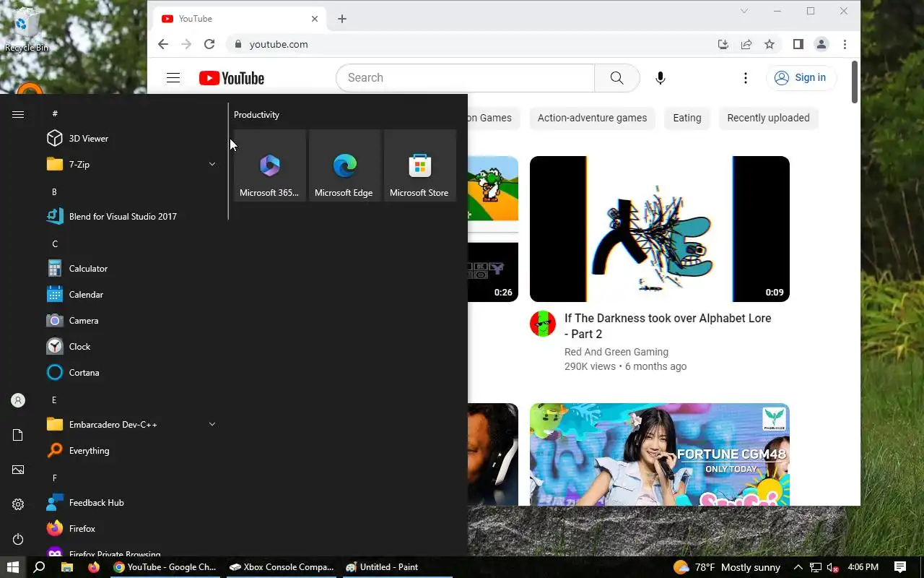
Task: Reload the page in Chrome
Action: 209,44
